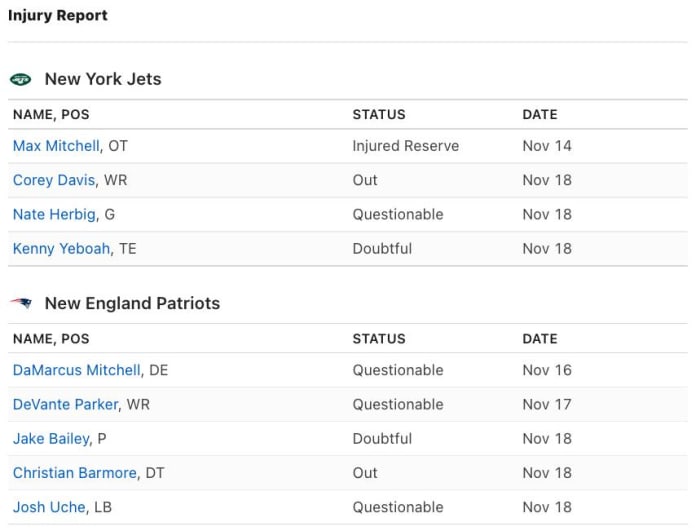
Task: Click the Jets table NAME, POS header
Action: point(51,115)
